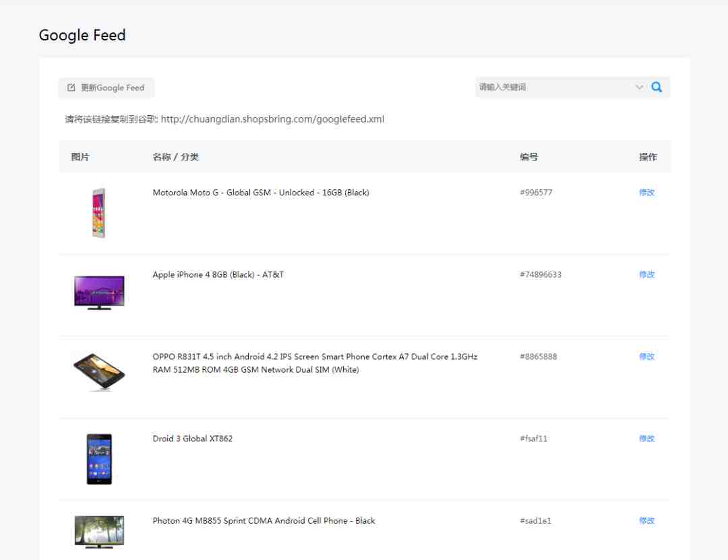
Task: Open the Droid 3 Global phone thumbnail
Action: [99, 459]
